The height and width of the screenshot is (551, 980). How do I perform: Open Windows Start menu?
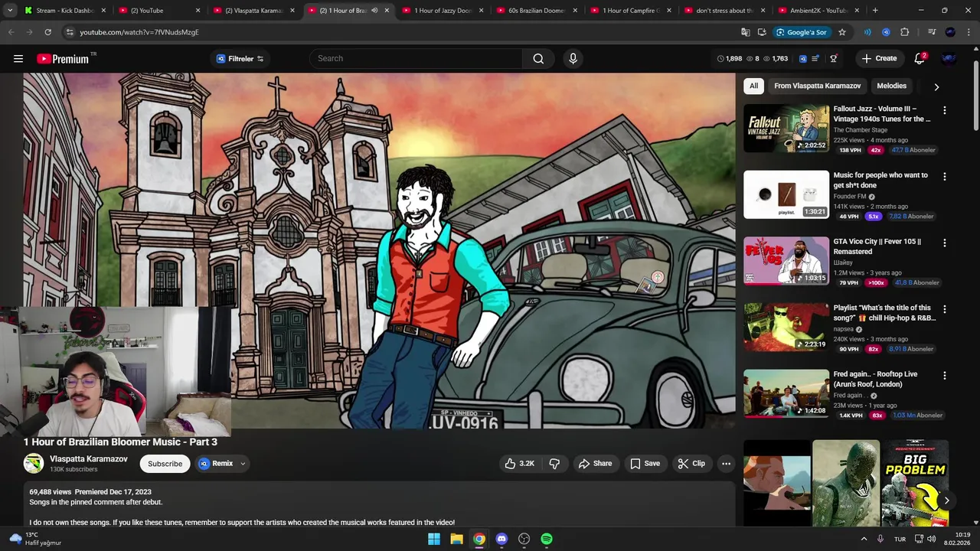(x=434, y=539)
